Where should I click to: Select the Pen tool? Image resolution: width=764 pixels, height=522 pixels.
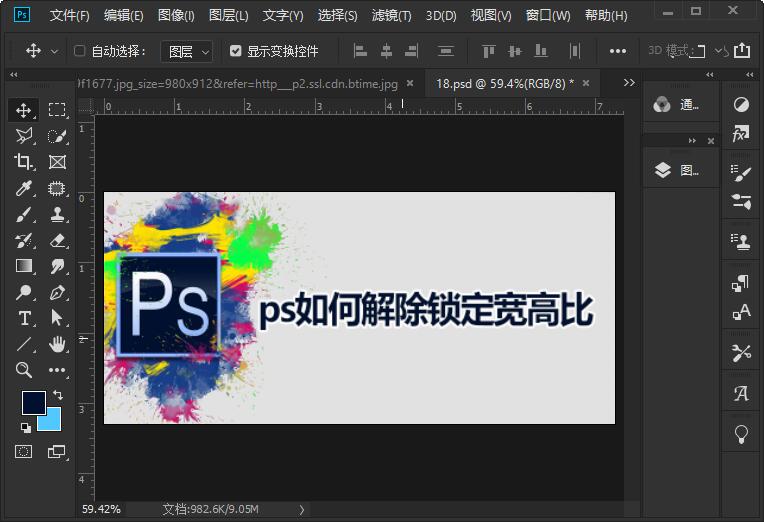tap(57, 292)
